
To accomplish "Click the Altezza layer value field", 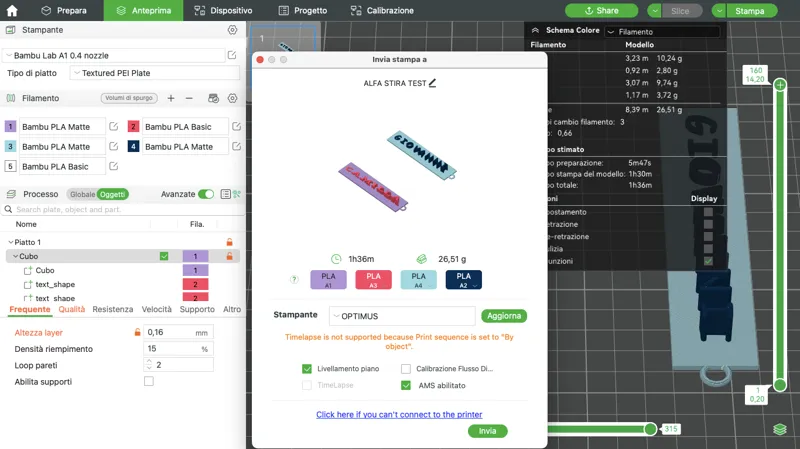I will (x=178, y=332).
